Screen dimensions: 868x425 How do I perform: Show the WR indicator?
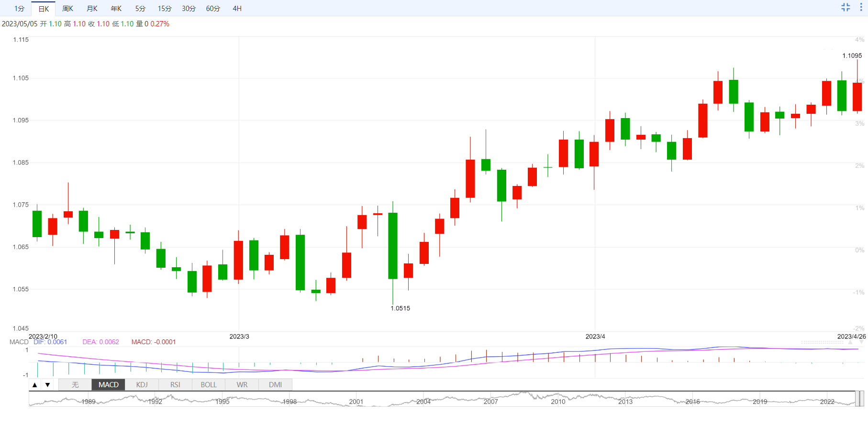pyautogui.click(x=242, y=385)
